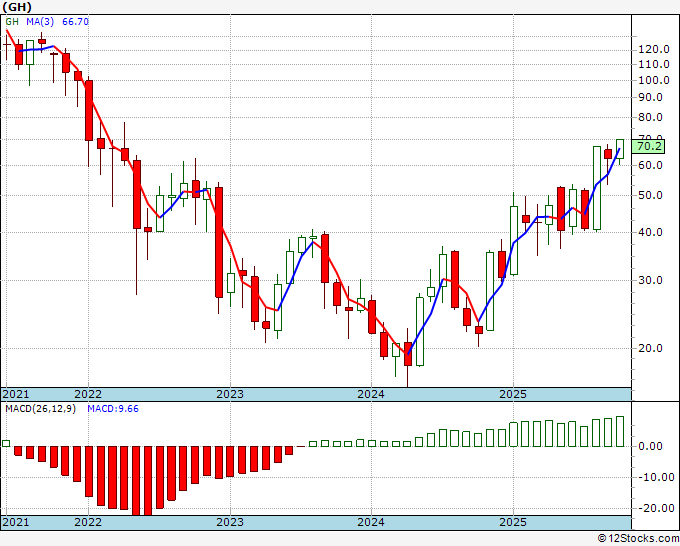Click the 100.0 price axis label
The height and width of the screenshot is (546, 680).
click(x=654, y=80)
